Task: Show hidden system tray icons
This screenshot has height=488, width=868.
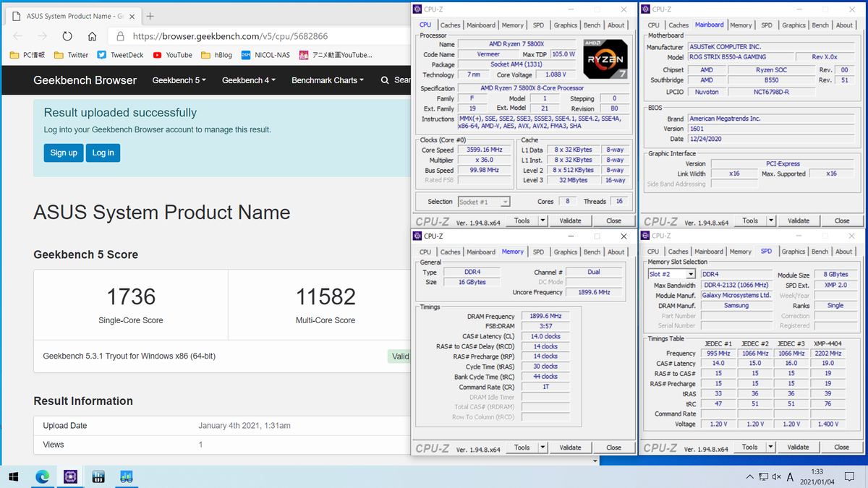Action: point(749,476)
